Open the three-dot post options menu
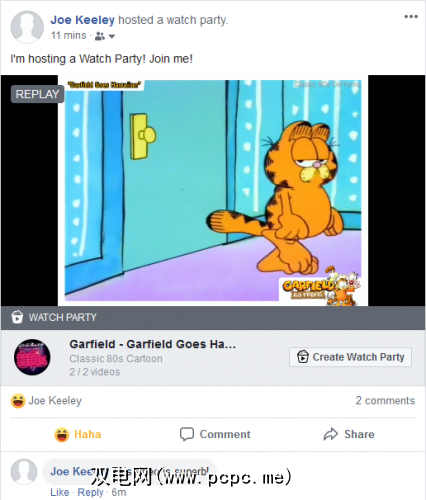426x500 pixels. [411, 17]
